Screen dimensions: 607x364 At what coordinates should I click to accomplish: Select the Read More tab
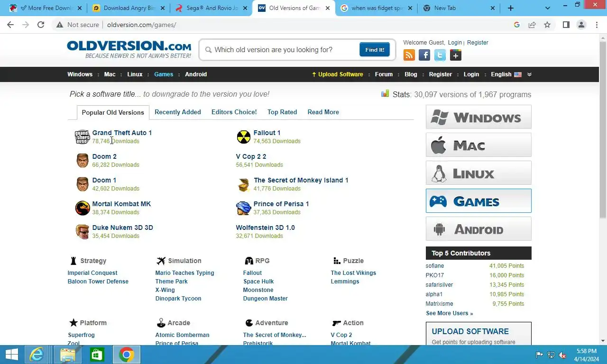pyautogui.click(x=323, y=112)
